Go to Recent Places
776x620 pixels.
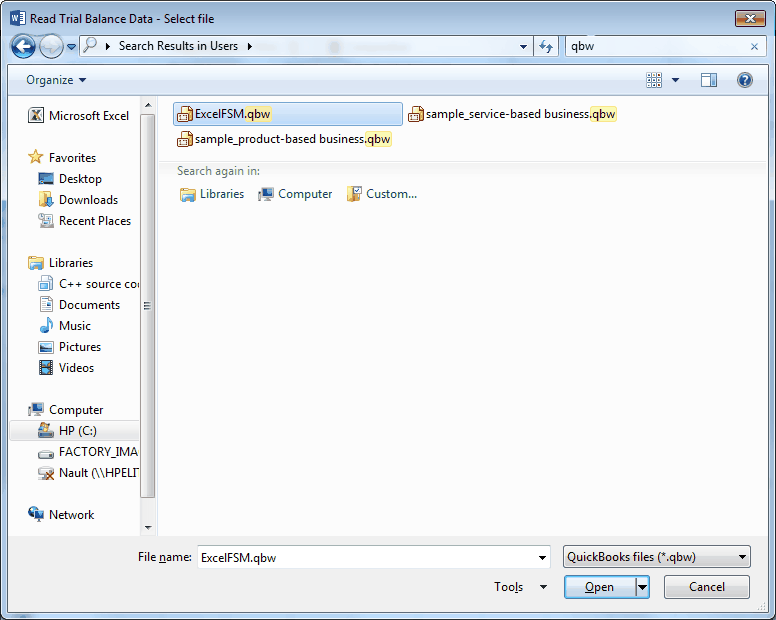coord(85,221)
